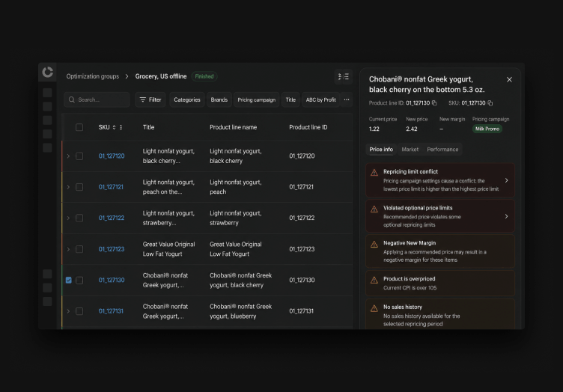Open SKU link 01_127130
This screenshot has height=392, width=563.
(112, 280)
